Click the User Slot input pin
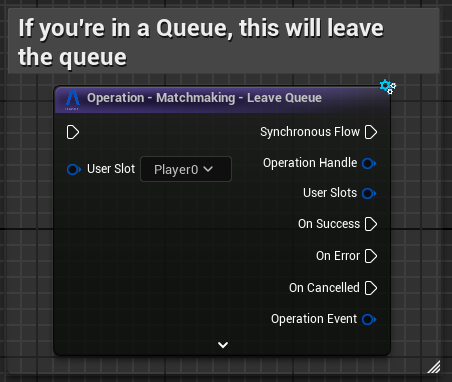 [x=74, y=169]
